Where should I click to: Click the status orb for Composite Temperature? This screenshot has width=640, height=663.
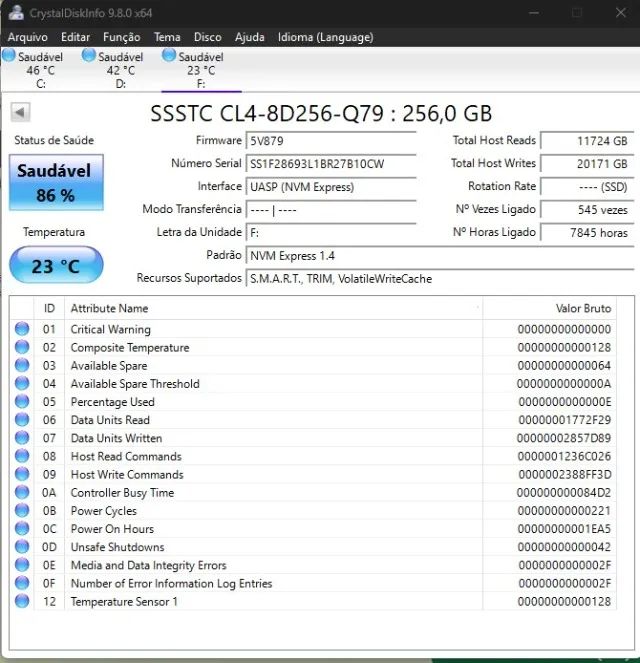22,347
